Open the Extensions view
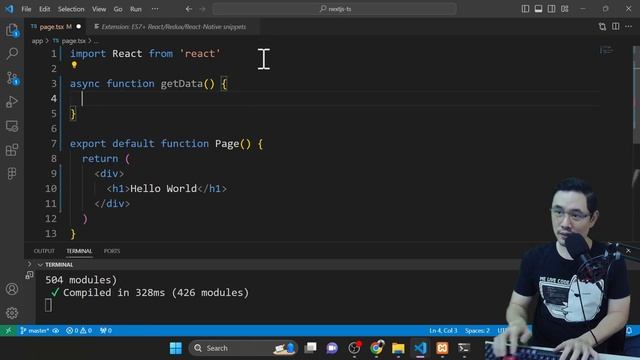This screenshot has height=360, width=640. [12, 150]
